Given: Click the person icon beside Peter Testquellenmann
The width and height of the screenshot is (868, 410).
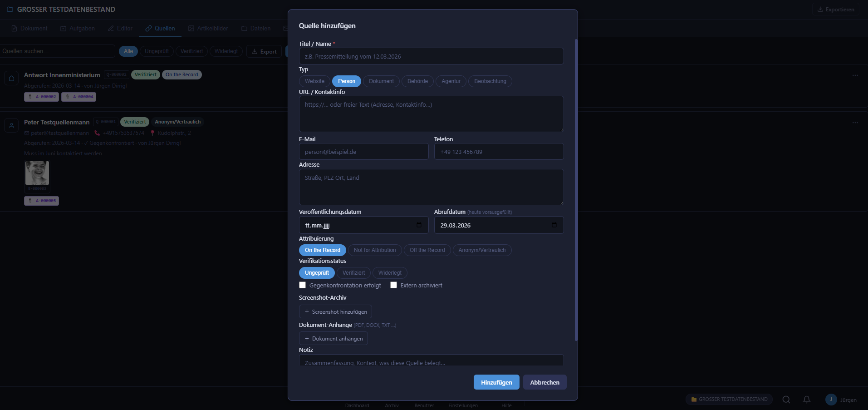Looking at the screenshot, I should (12, 125).
